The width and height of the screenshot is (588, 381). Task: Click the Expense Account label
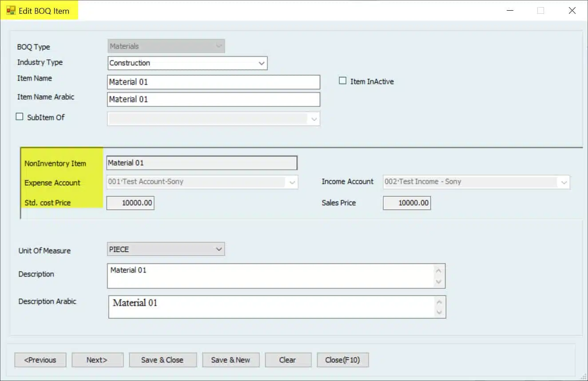point(52,183)
